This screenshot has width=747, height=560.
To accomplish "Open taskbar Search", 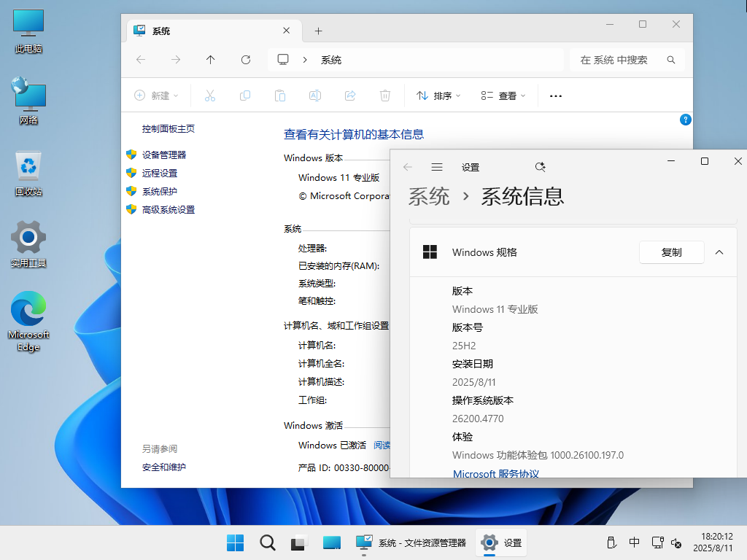I will click(x=267, y=542).
